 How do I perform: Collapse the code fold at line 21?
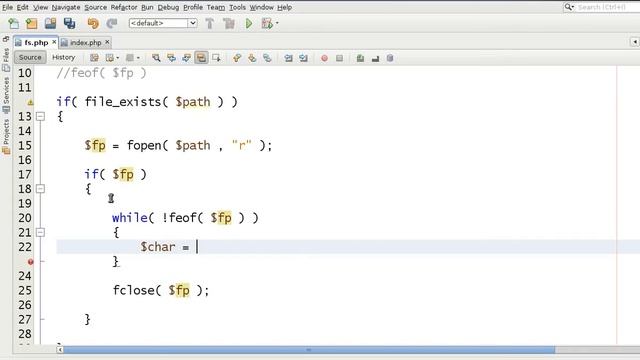(x=40, y=232)
